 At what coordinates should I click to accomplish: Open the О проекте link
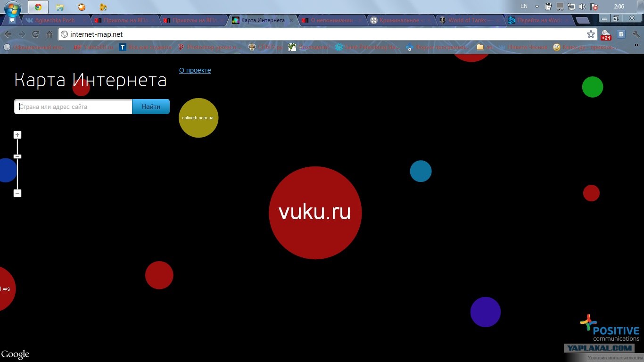(x=195, y=70)
